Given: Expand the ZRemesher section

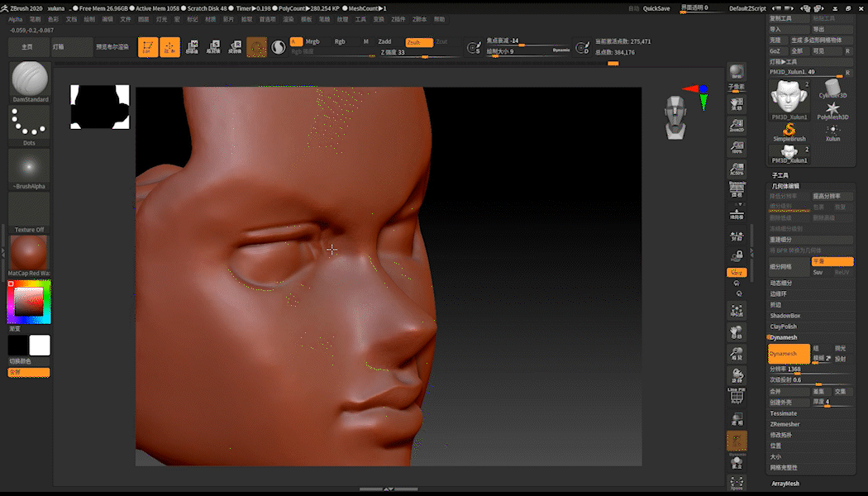Looking at the screenshot, I should click(785, 424).
